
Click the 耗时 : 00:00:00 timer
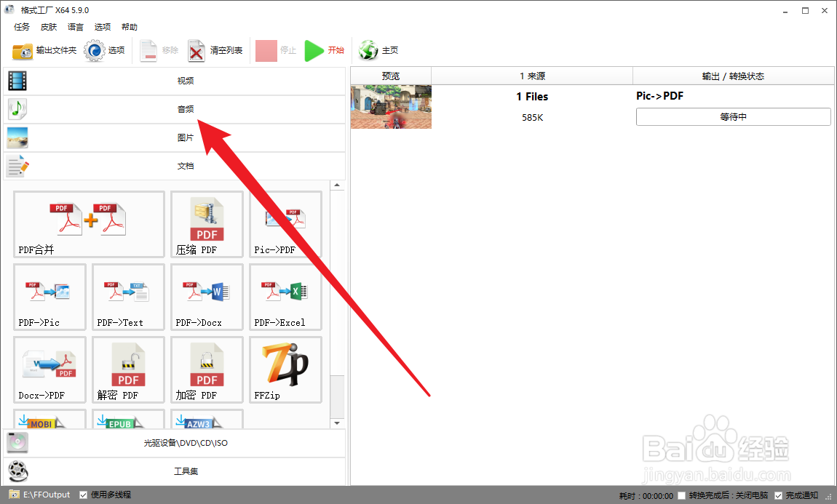pyautogui.click(x=646, y=496)
